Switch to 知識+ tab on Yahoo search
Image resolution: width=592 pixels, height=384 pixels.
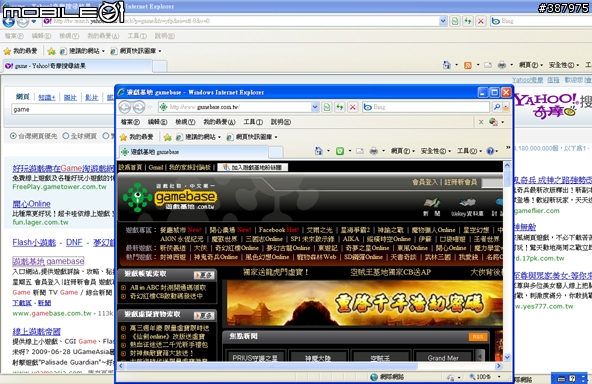pyautogui.click(x=47, y=97)
